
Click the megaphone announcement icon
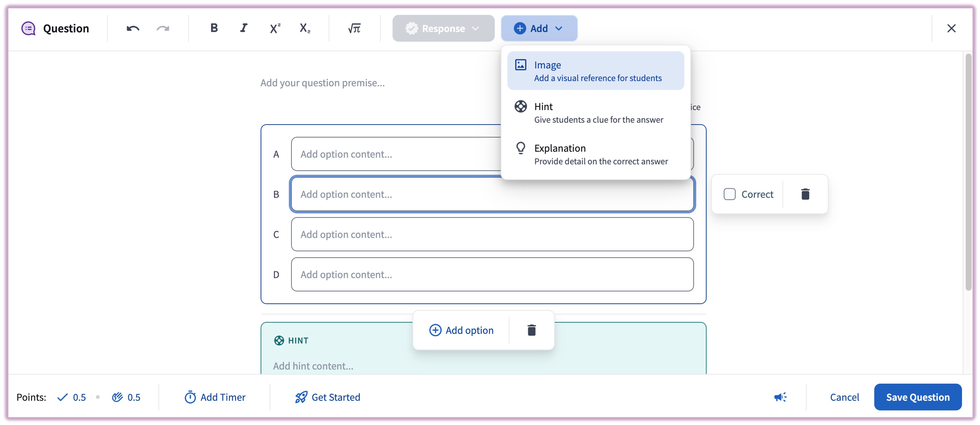click(780, 397)
